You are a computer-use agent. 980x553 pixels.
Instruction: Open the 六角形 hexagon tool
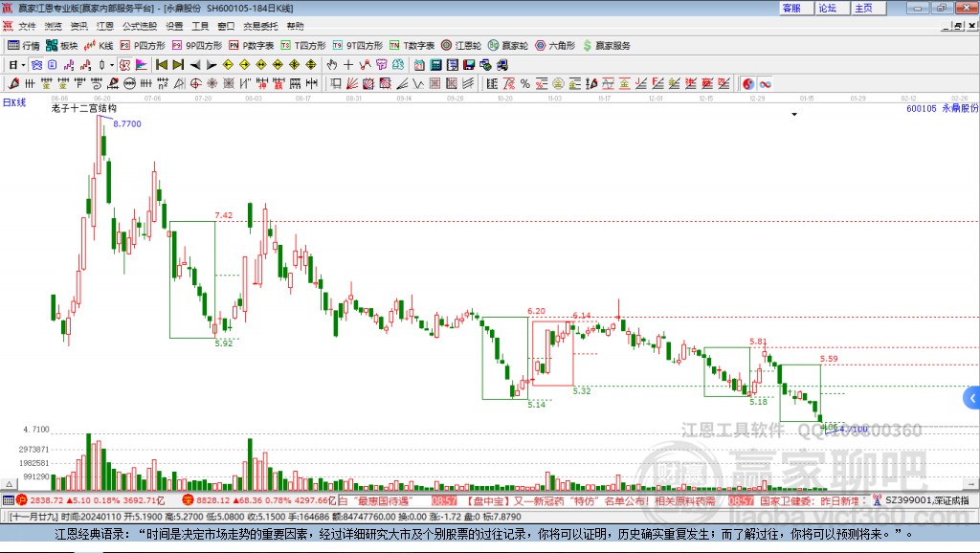[x=555, y=46]
